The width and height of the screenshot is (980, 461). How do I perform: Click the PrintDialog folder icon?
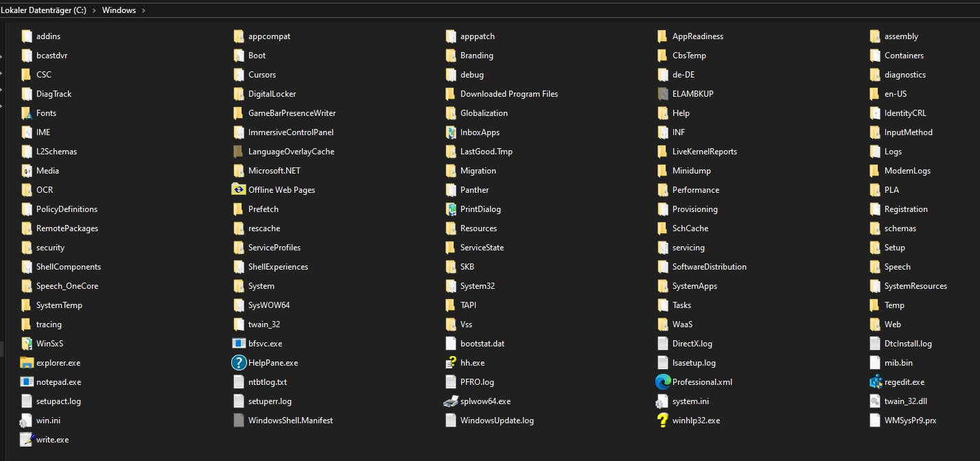pyautogui.click(x=450, y=209)
